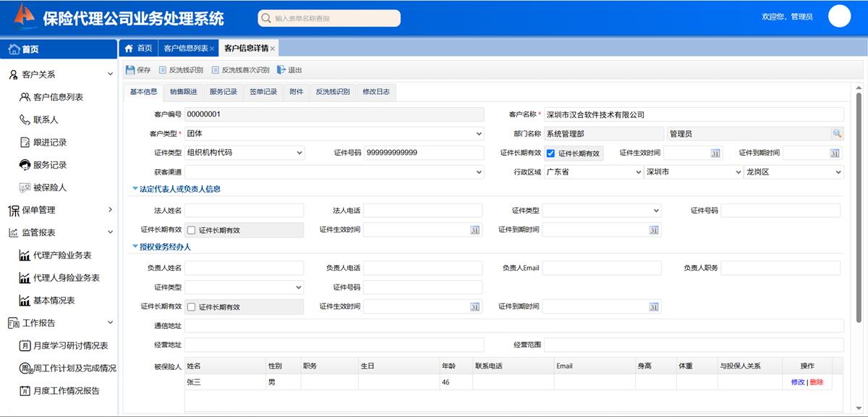Switch to 修改日志 tab
The height and width of the screenshot is (417, 868).
coord(376,92)
